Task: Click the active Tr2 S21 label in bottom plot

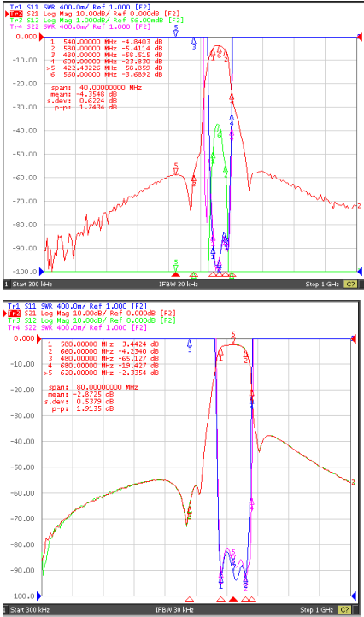Action: [x=91, y=314]
